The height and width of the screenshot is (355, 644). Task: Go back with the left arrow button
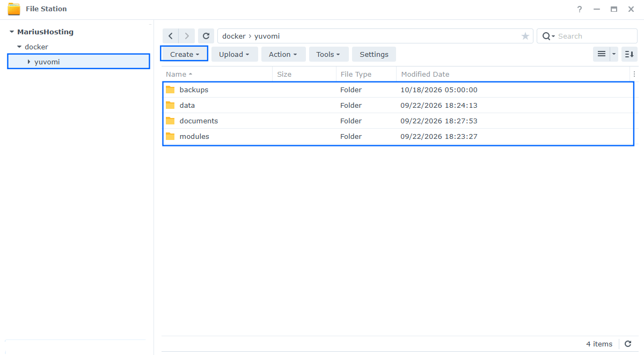tap(171, 36)
